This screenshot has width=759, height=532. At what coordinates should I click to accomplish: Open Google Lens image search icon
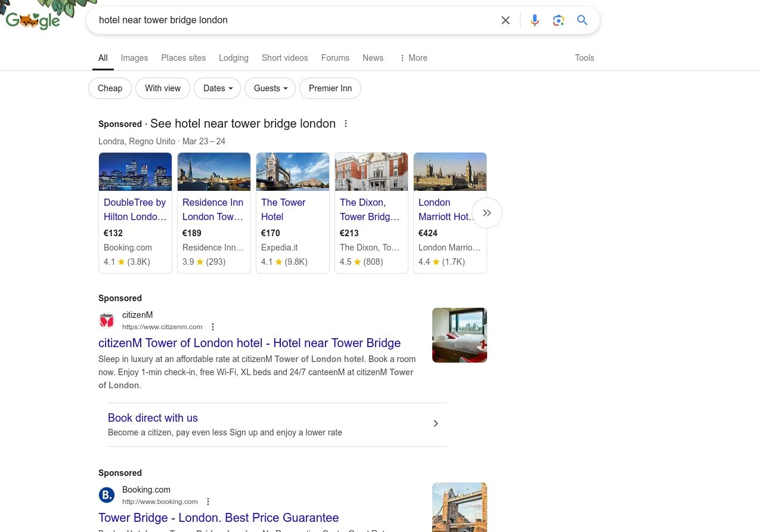pyautogui.click(x=559, y=20)
